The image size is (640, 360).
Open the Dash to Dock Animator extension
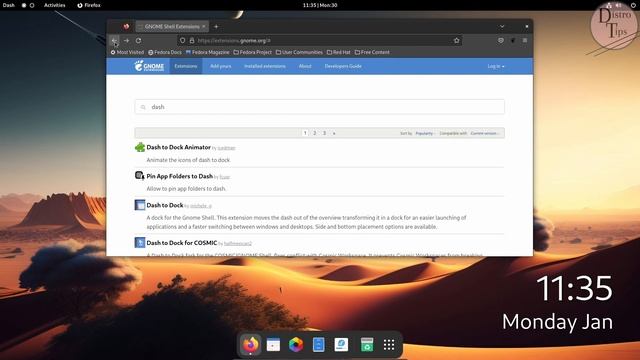[x=178, y=147]
